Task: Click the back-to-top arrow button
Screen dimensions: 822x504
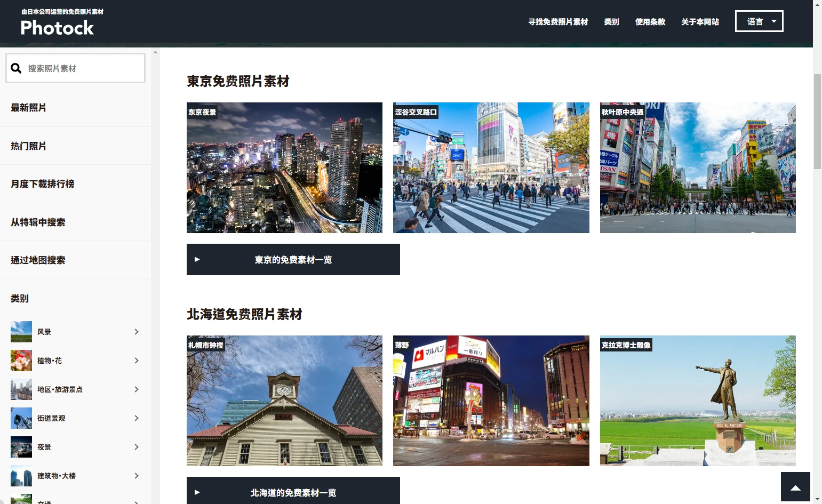Action: click(x=795, y=487)
